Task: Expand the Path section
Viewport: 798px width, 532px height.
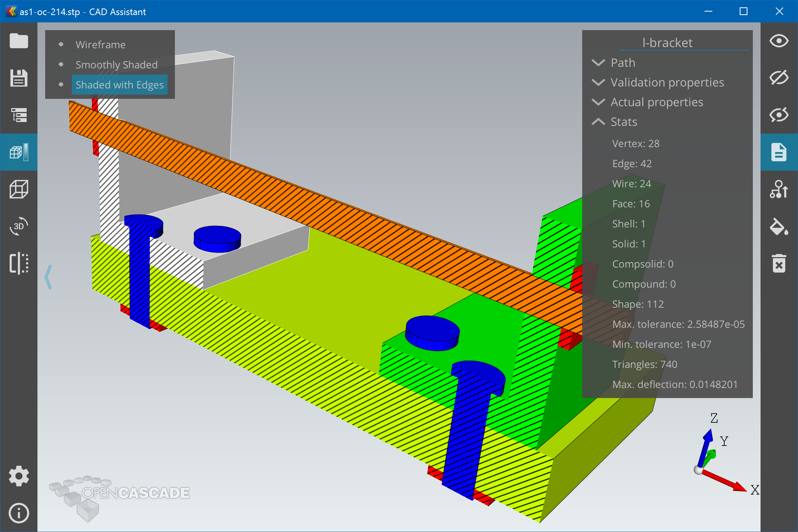Action: [x=622, y=63]
